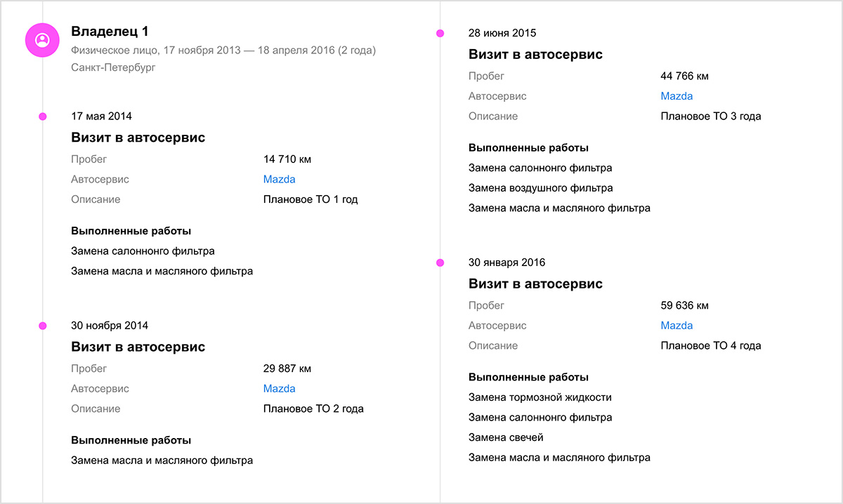Click the 17 мая 2014 date label

[x=101, y=117]
